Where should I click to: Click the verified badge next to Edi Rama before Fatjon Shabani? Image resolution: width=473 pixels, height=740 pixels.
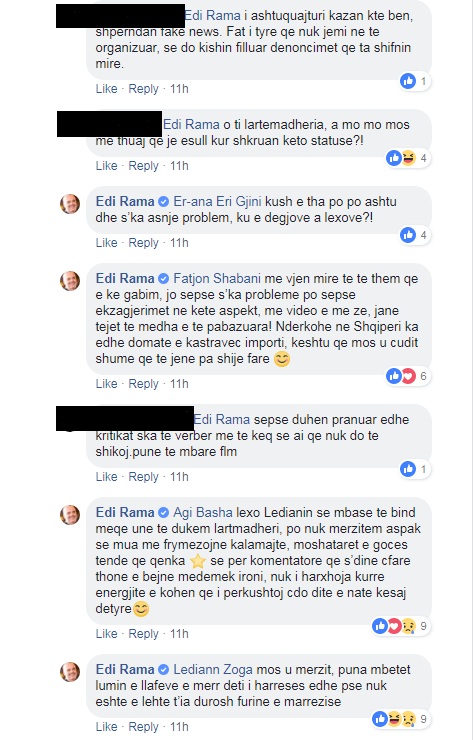163,279
